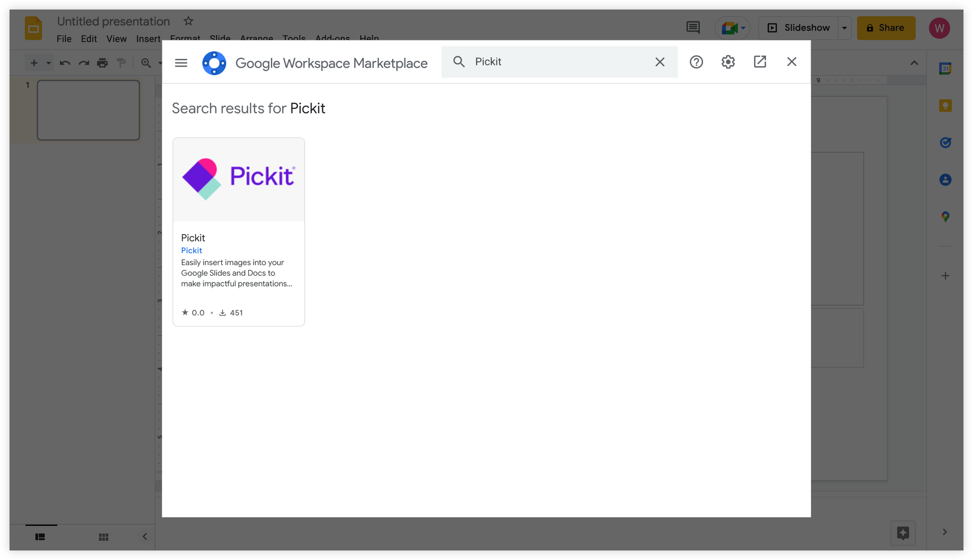Click the Pickit search input field

[559, 62]
